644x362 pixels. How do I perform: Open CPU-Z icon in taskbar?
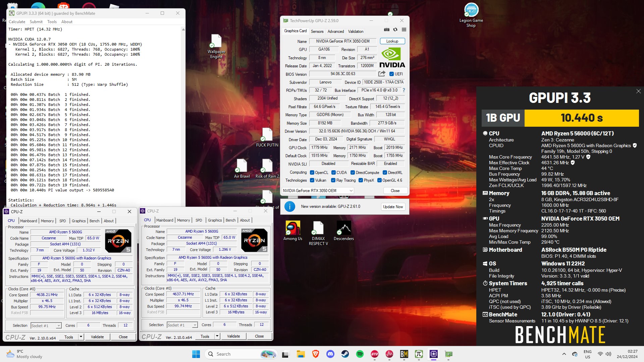(434, 354)
